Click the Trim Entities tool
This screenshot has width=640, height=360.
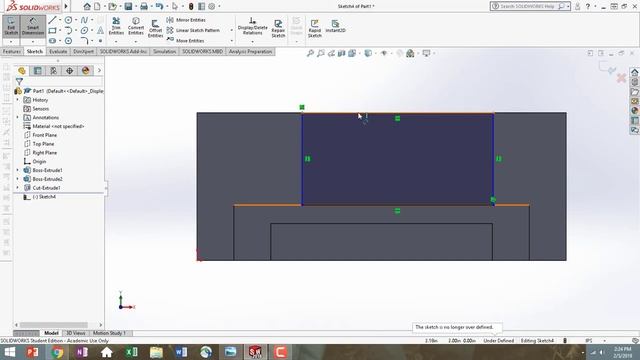pos(116,26)
